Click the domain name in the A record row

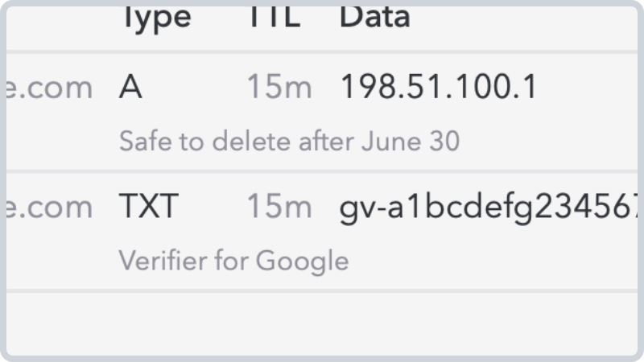point(49,88)
